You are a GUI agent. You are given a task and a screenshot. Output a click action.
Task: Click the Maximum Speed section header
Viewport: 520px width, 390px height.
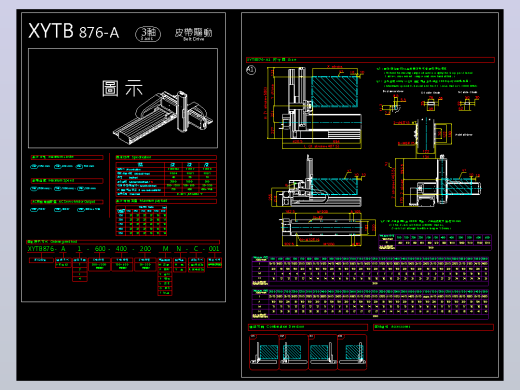[x=67, y=181]
